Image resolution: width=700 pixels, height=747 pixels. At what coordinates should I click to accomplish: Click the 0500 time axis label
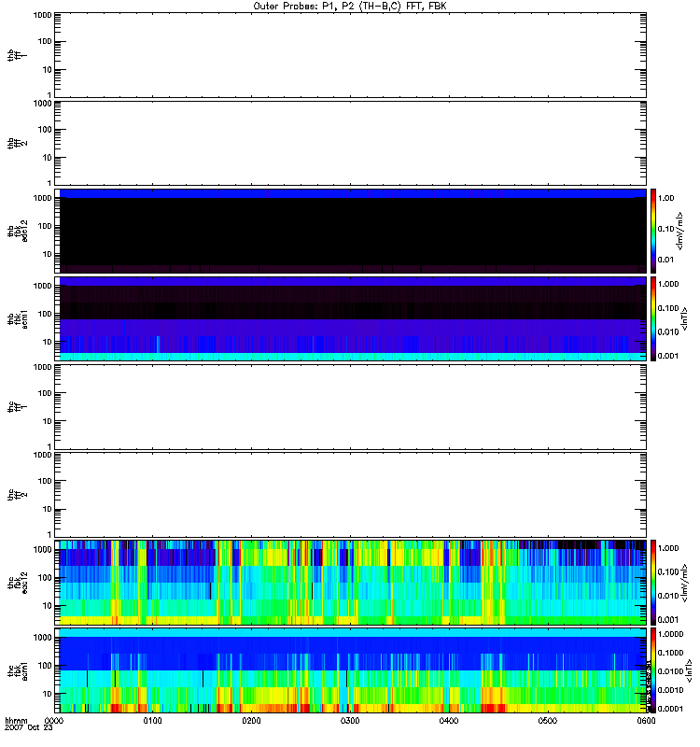547,721
